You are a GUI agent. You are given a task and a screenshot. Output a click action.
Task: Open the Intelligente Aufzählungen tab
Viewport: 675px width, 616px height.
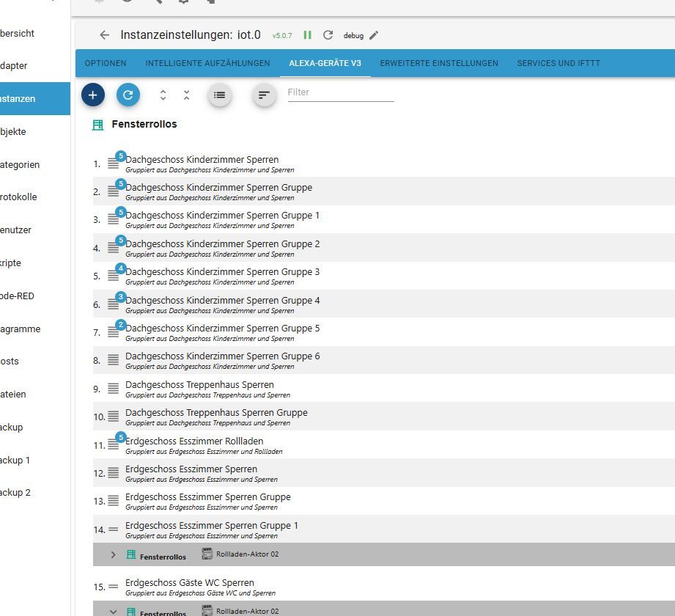[x=207, y=63]
